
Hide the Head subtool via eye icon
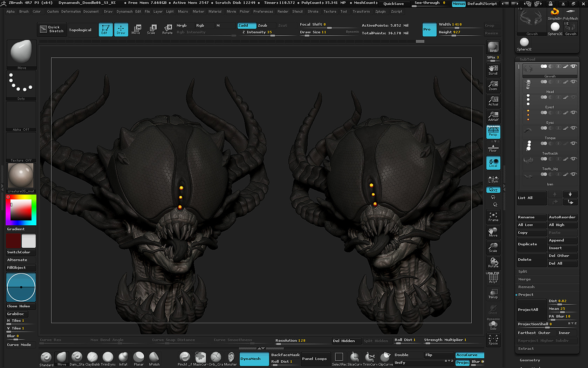pos(573,82)
